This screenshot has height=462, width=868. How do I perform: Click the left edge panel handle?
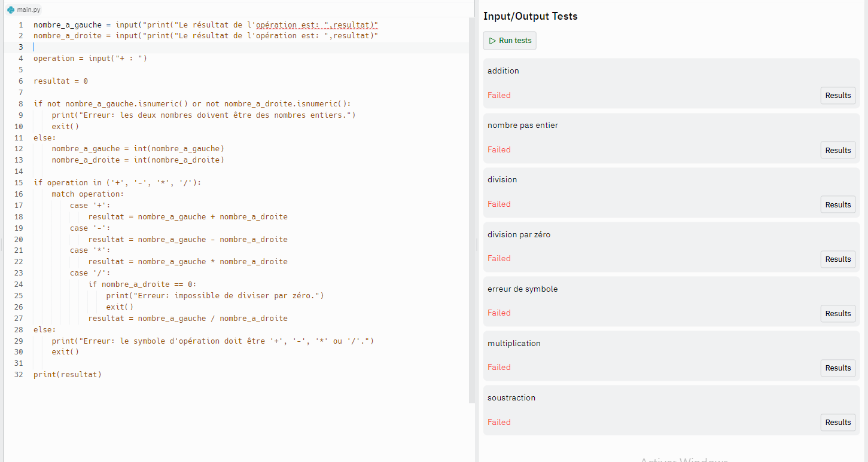click(x=1, y=245)
